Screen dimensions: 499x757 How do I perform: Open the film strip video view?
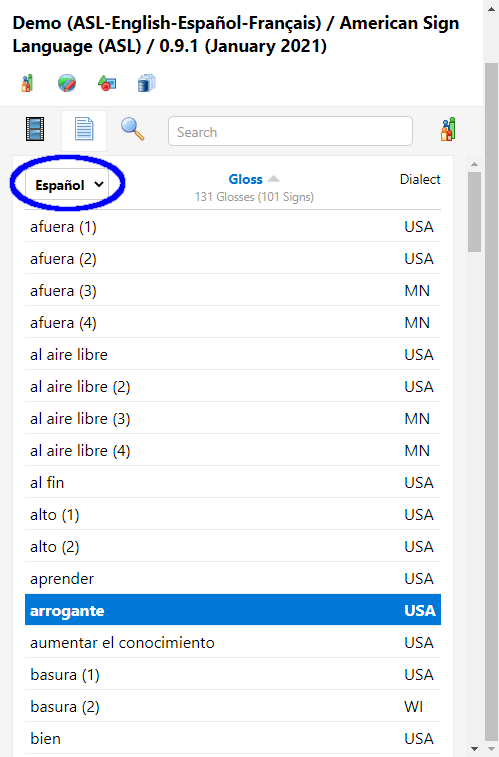coord(35,129)
